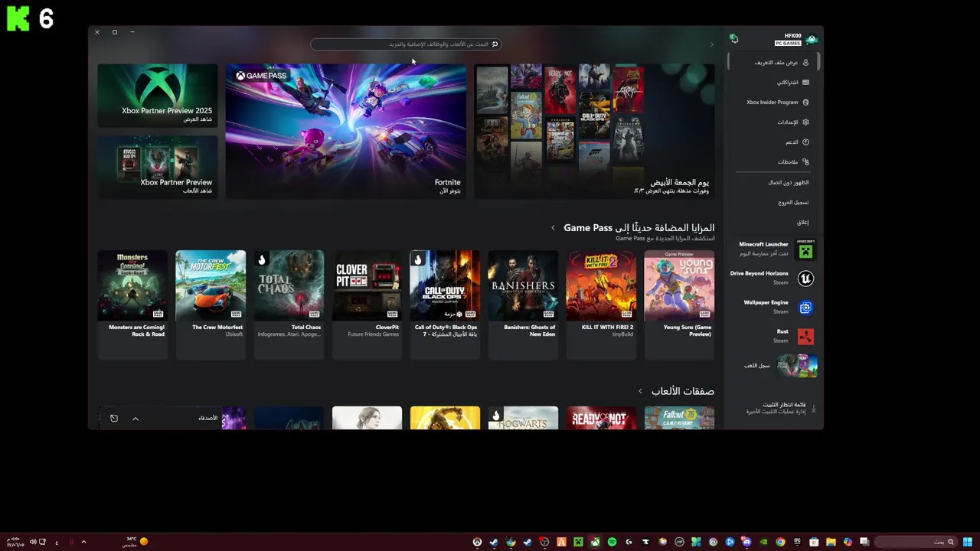Image resolution: width=980 pixels, height=551 pixels.
Task: Open the Fallout 76 deal thumbnail
Action: coord(679,418)
